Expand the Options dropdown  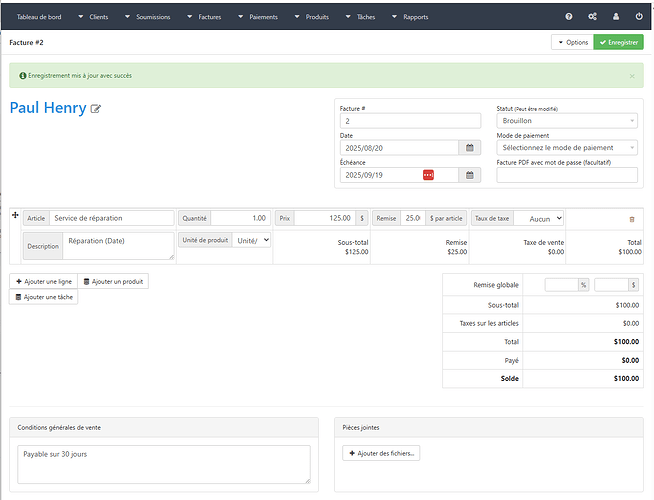[x=573, y=42]
